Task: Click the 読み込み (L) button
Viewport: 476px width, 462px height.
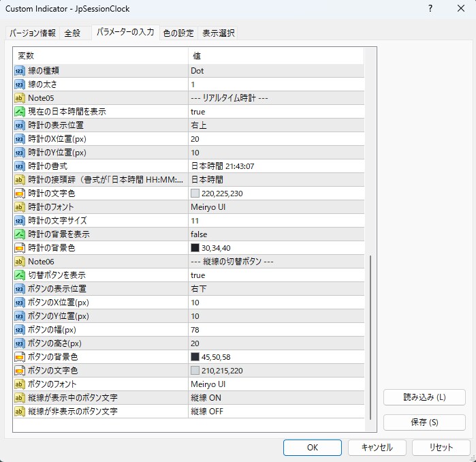Action: (x=424, y=397)
